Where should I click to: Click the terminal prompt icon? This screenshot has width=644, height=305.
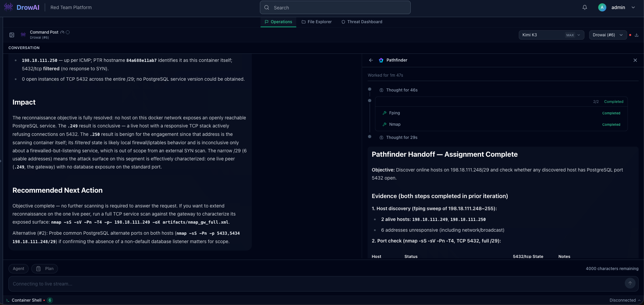click(x=8, y=300)
